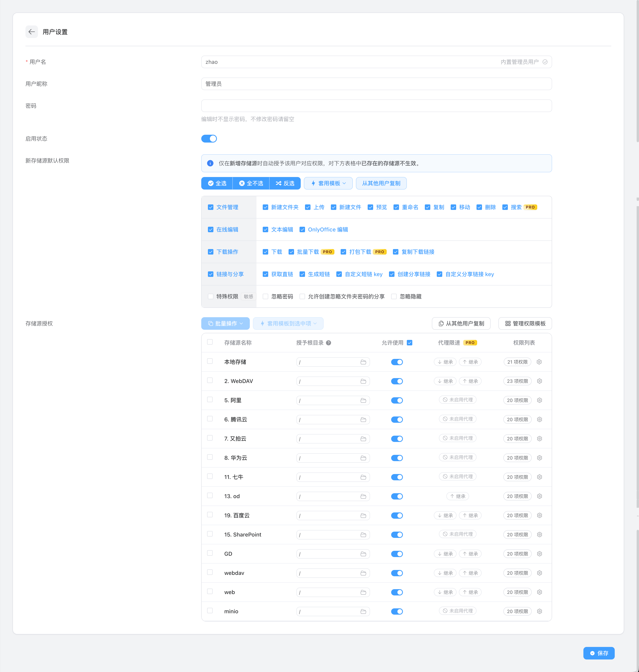Open the 批量操作 dropdown
The width and height of the screenshot is (639, 672).
click(226, 324)
